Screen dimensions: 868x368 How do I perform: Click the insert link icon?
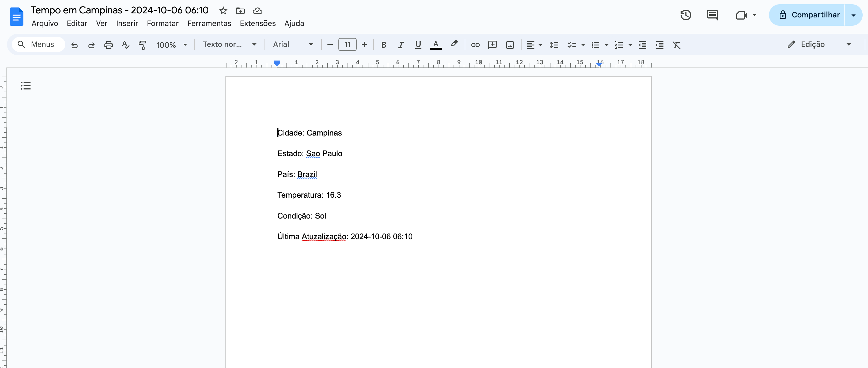pos(475,45)
